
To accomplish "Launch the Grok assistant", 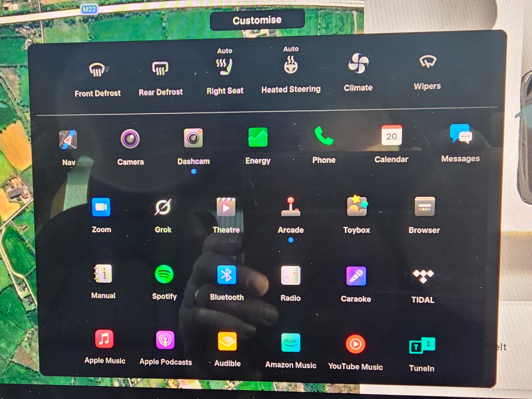I will coord(163,207).
